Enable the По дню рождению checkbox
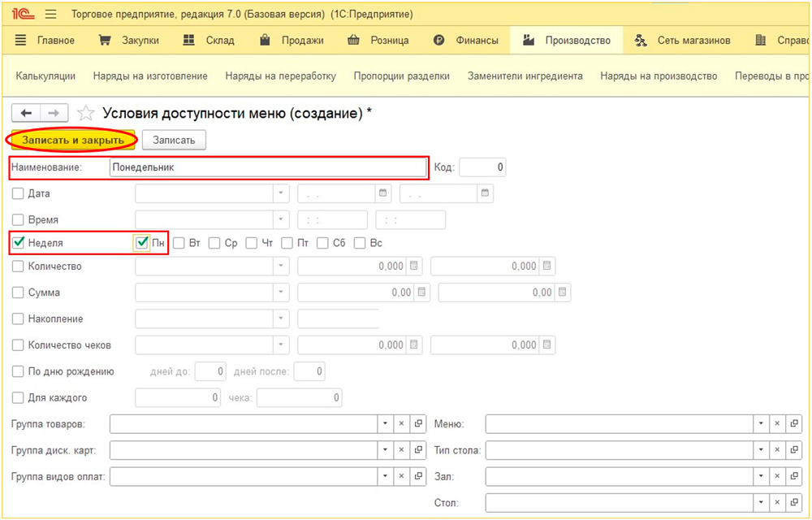 (x=18, y=371)
